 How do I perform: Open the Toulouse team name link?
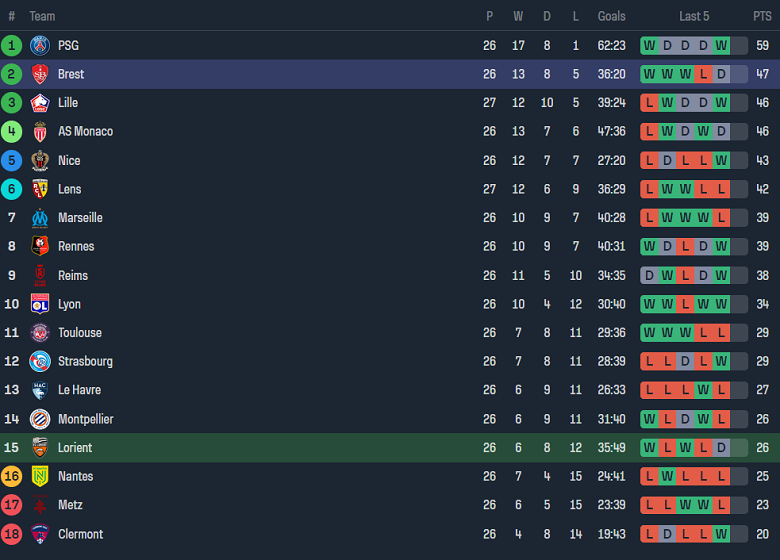pos(79,333)
